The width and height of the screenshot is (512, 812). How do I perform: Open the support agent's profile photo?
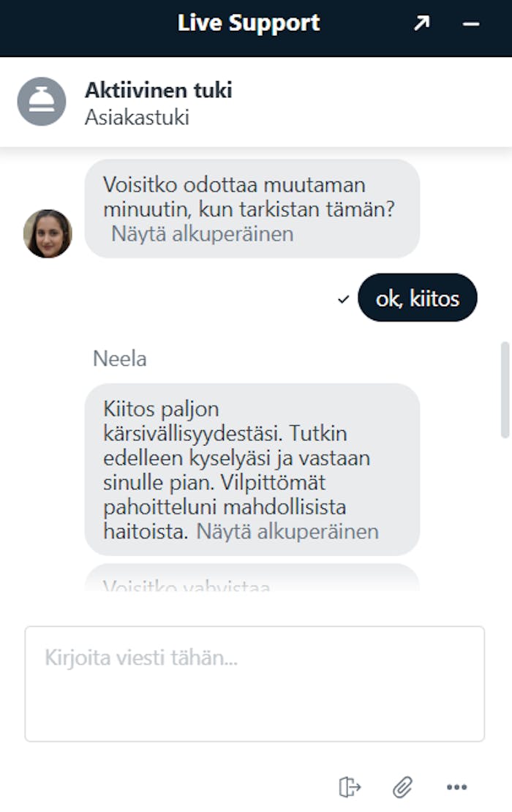[x=48, y=233]
